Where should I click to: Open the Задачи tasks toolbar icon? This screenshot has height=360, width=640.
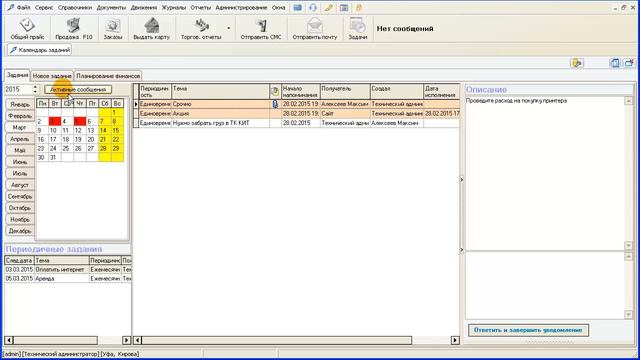click(x=358, y=29)
